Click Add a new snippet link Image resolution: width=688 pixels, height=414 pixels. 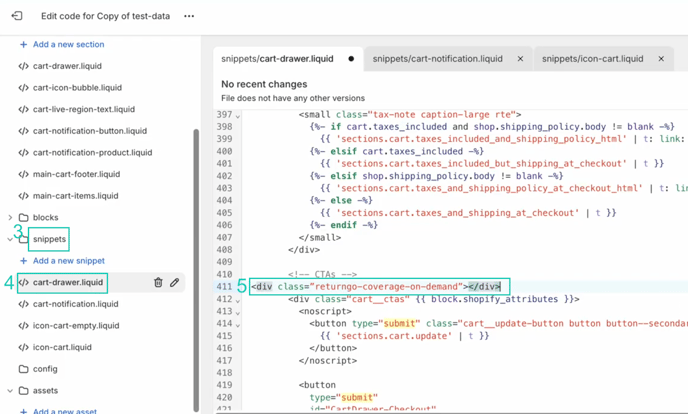(x=69, y=261)
